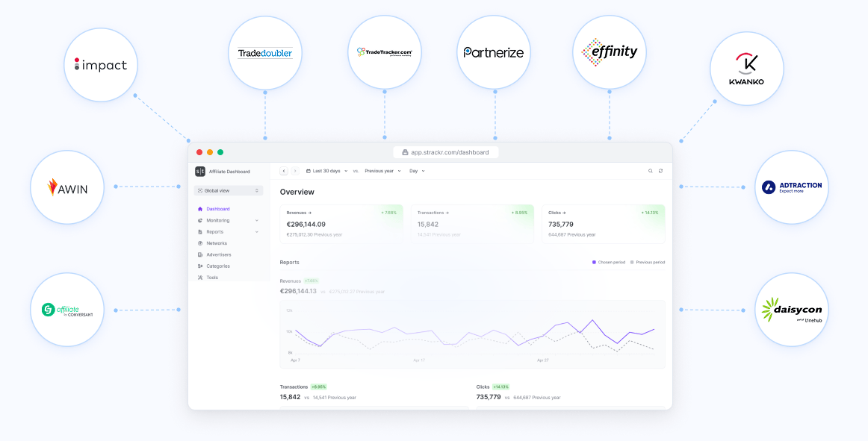868x441 pixels.
Task: Click the green maximize window button
Action: pos(220,152)
